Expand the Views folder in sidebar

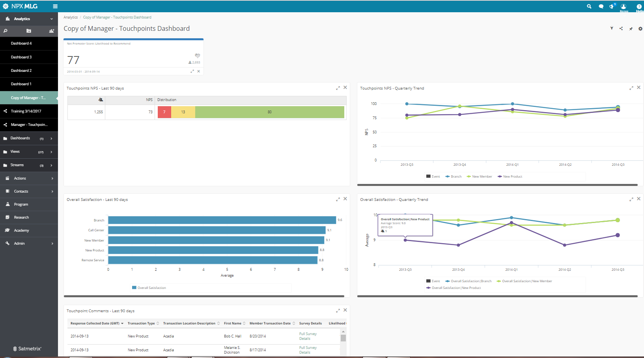[x=51, y=152]
